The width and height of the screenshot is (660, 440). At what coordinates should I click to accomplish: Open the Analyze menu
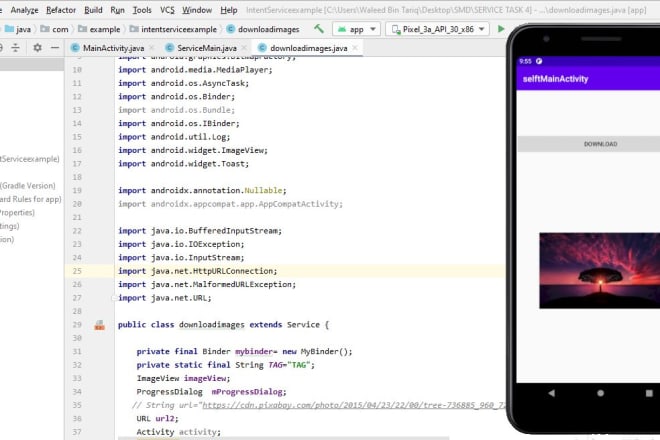click(24, 10)
